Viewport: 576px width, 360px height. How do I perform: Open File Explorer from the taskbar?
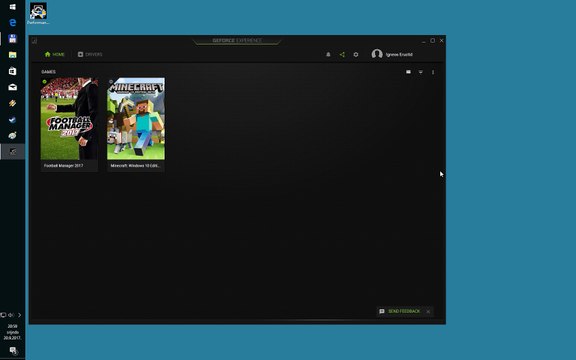click(x=12, y=55)
